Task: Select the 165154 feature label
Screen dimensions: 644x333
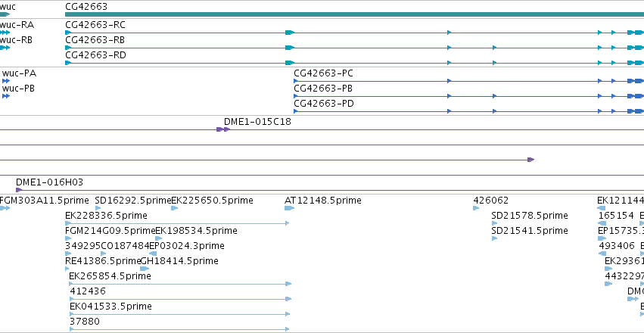Action: click(616, 216)
